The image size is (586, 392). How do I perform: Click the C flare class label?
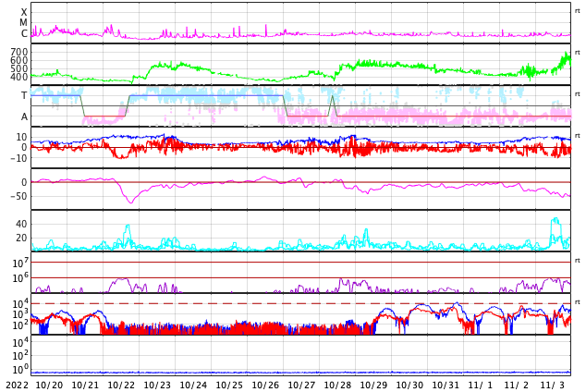click(x=24, y=33)
